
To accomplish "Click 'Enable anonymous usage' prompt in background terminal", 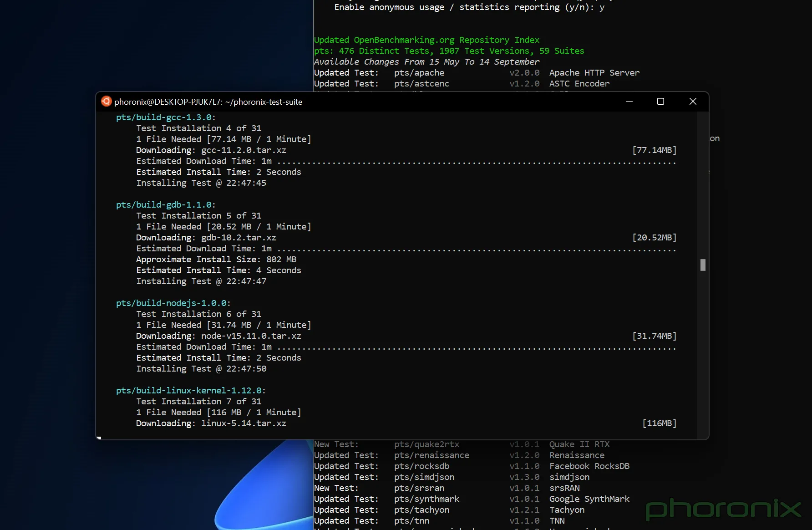I will click(469, 7).
